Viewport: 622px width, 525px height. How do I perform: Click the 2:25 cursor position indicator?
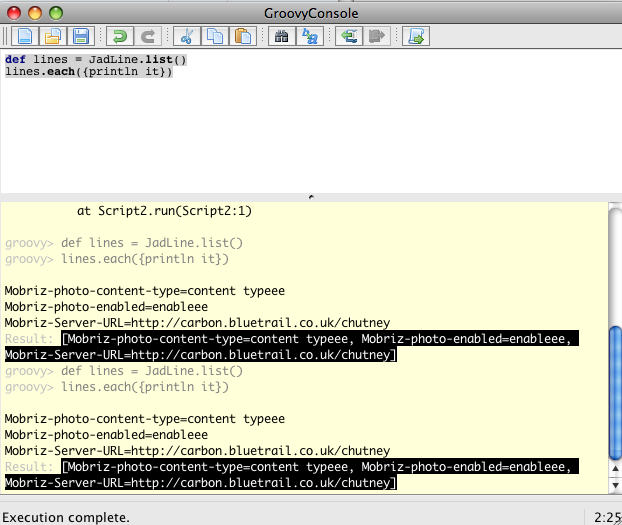point(607,517)
